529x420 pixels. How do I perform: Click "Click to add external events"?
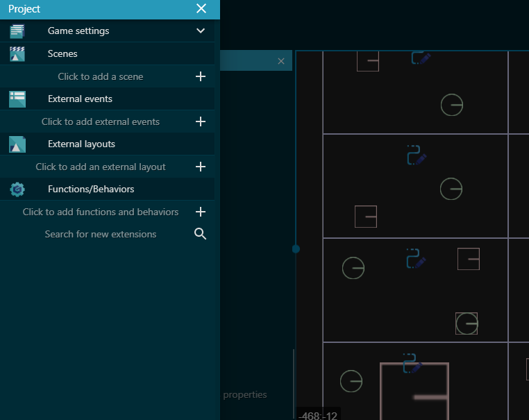point(101,121)
